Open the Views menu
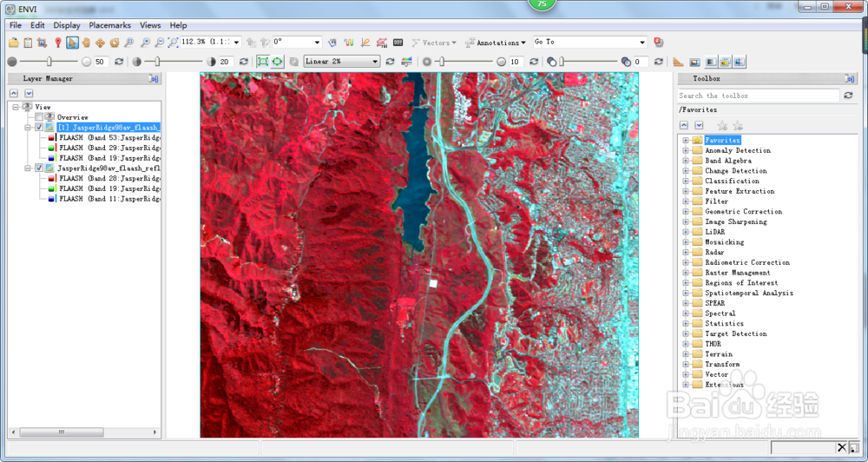 coord(150,25)
